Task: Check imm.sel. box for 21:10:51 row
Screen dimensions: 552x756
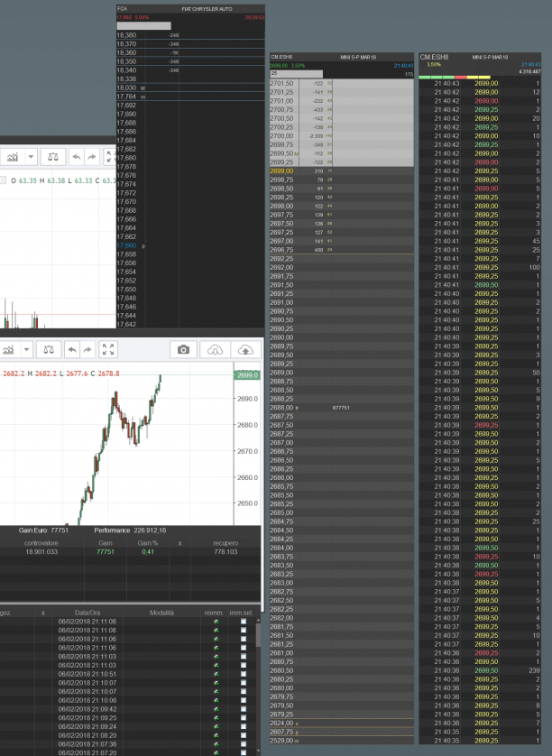Action: tap(244, 674)
